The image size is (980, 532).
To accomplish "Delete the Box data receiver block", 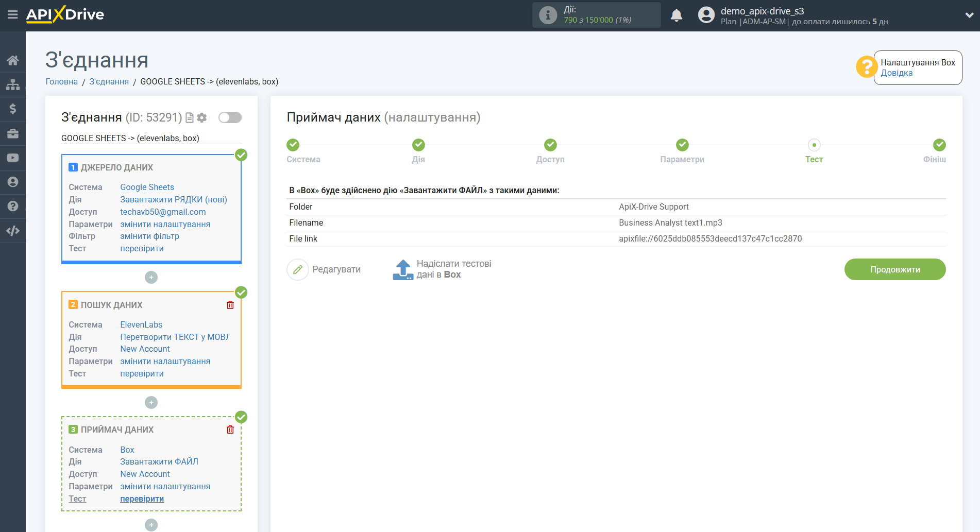I will (230, 430).
